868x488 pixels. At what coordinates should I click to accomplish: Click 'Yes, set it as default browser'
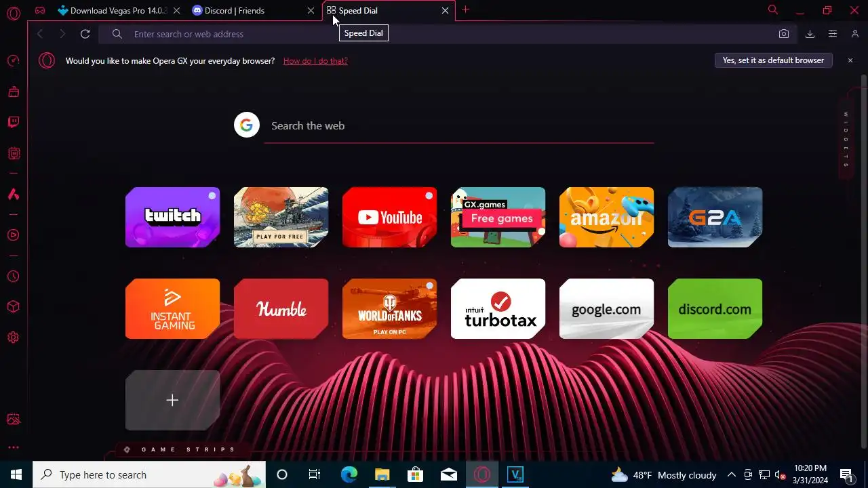click(773, 60)
